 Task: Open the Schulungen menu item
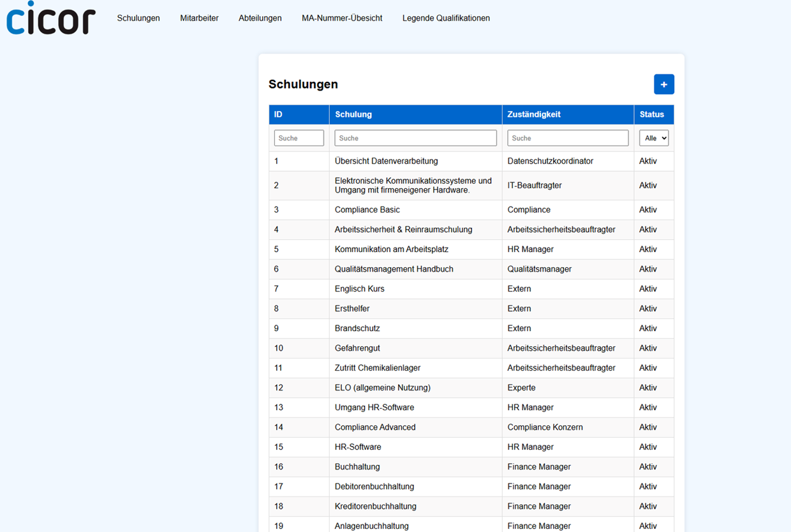138,18
